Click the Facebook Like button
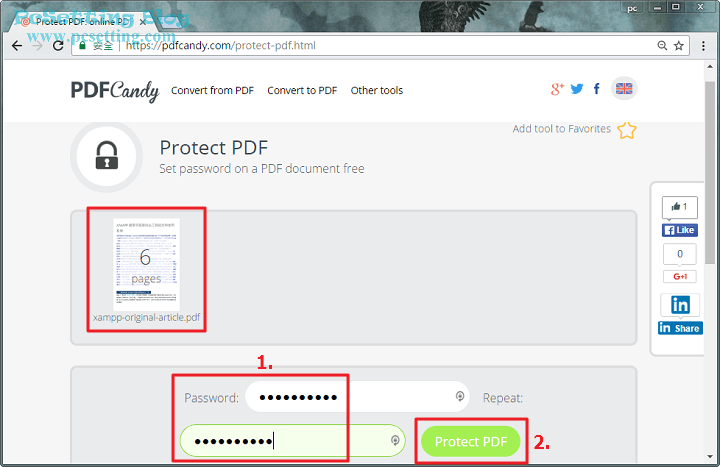 [x=680, y=230]
